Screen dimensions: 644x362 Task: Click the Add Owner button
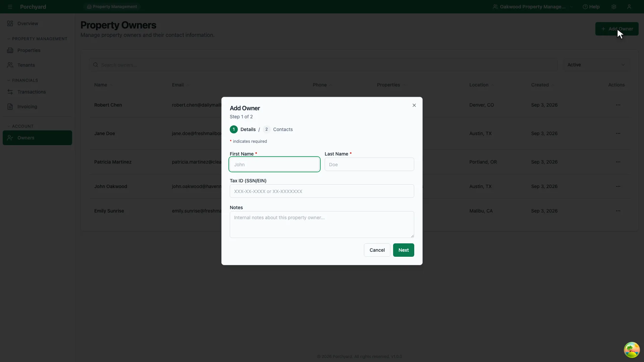[x=617, y=29]
